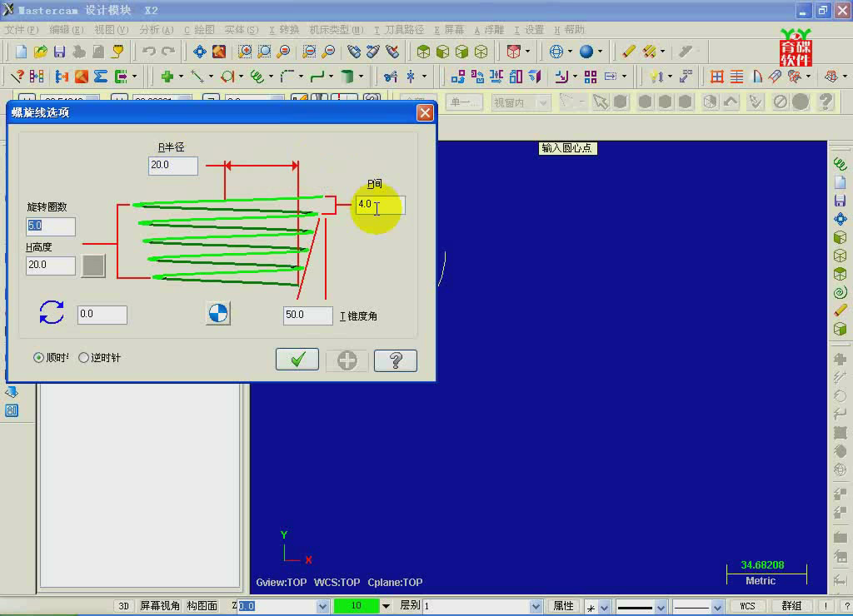Open the 分析(A) menu
Image resolution: width=853 pixels, height=616 pixels.
[x=156, y=29]
